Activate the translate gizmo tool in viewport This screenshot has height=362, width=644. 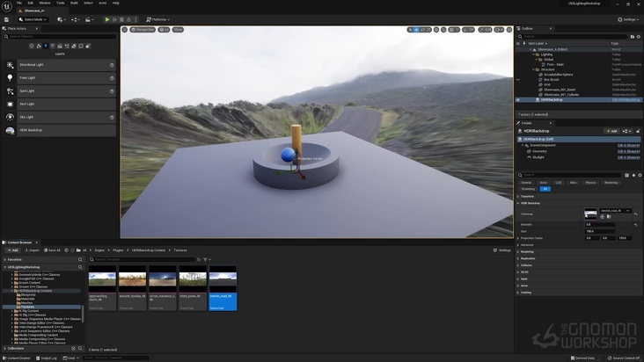416,30
